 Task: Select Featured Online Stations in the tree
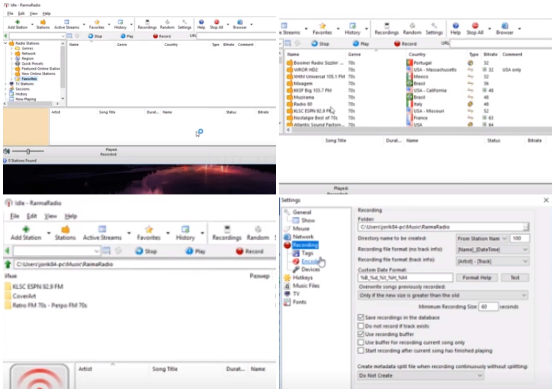[x=40, y=69]
